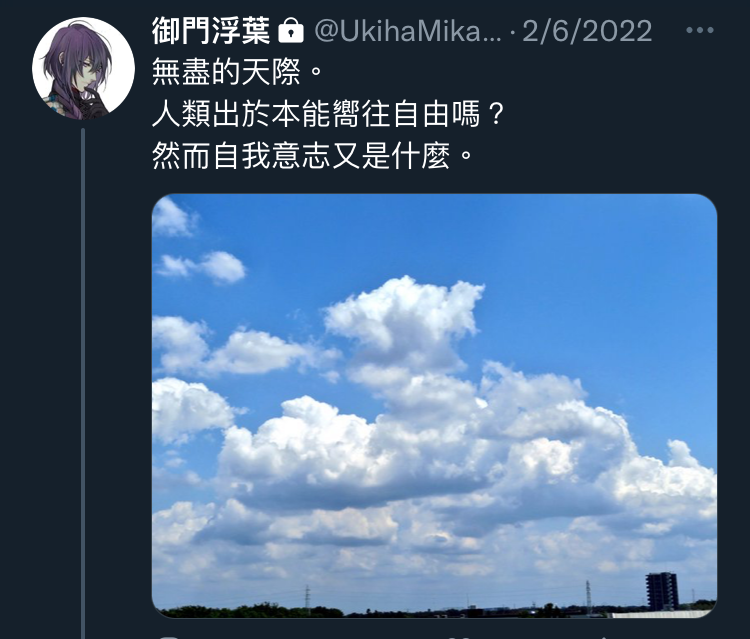This screenshot has height=639, width=750.
Task: Click the dark treeline along photo bottom
Action: coord(249,611)
